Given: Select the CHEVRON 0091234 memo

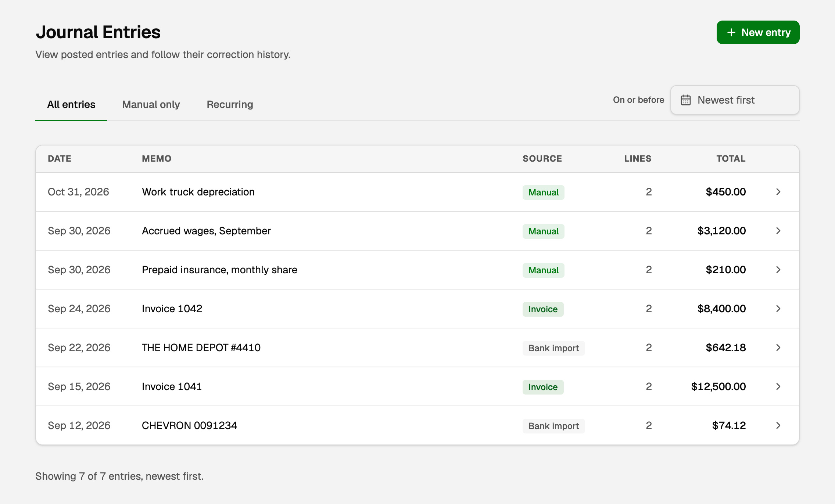Looking at the screenshot, I should coord(189,425).
